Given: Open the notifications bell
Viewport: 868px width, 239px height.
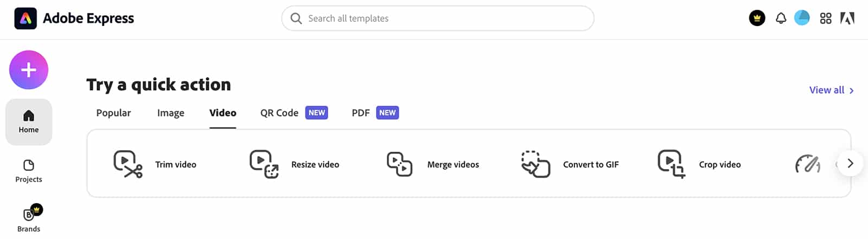Looking at the screenshot, I should coord(781,18).
